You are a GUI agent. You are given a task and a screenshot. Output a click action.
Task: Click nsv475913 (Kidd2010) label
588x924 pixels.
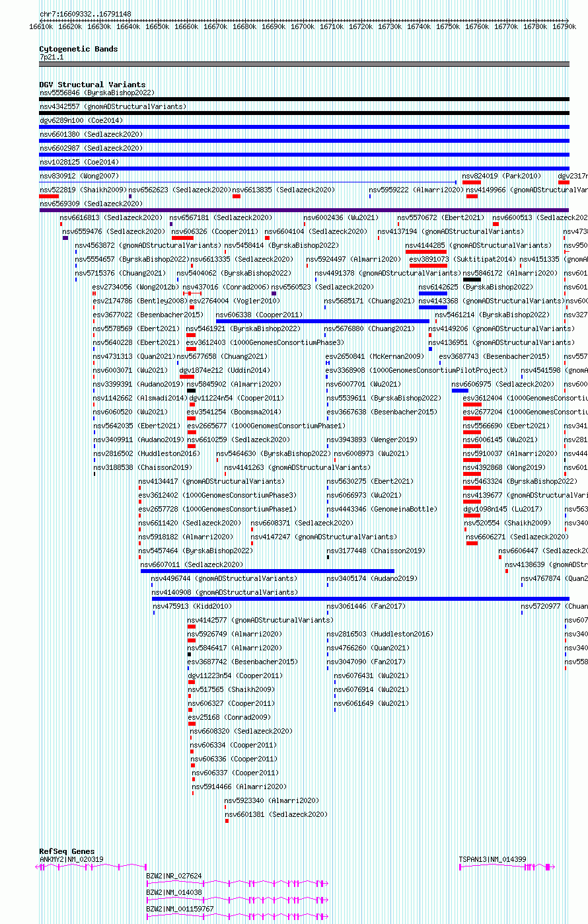click(x=192, y=607)
